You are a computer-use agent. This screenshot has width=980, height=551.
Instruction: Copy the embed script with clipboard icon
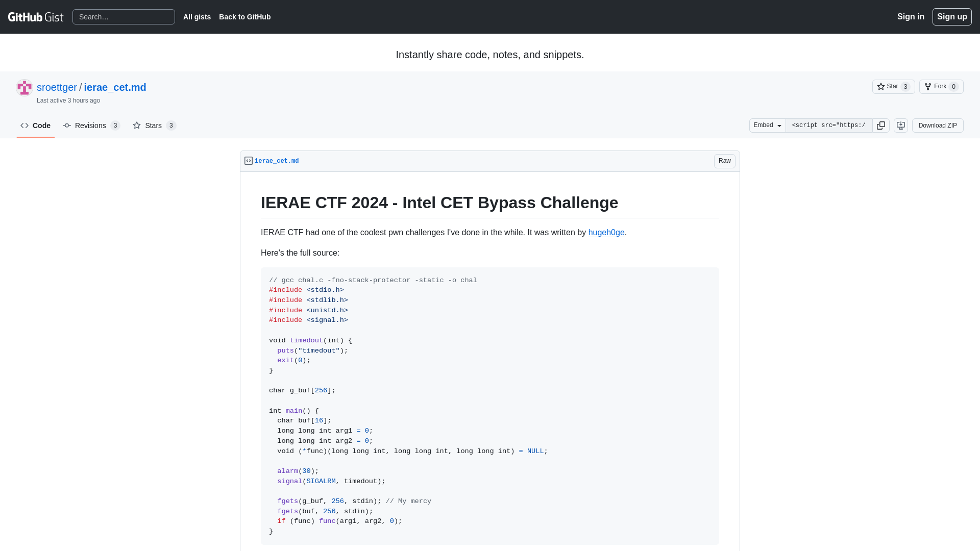click(x=881, y=126)
